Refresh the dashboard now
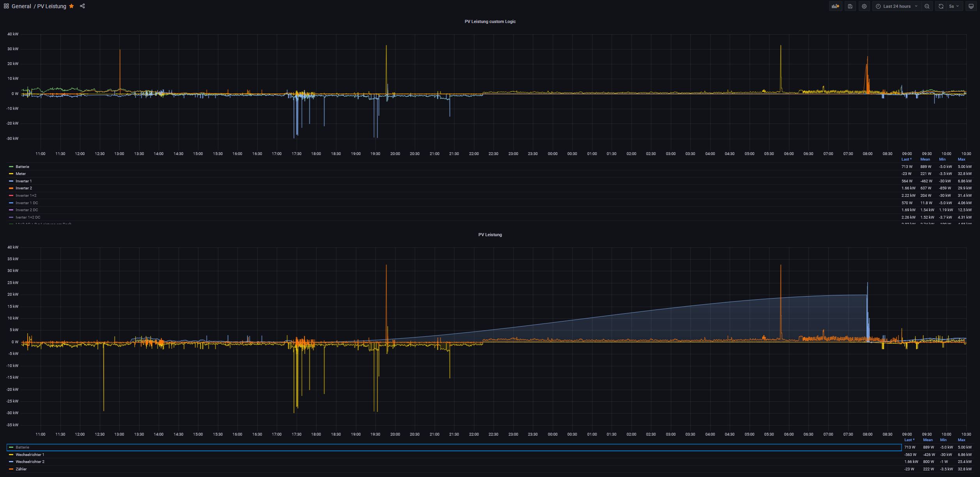 (x=941, y=6)
